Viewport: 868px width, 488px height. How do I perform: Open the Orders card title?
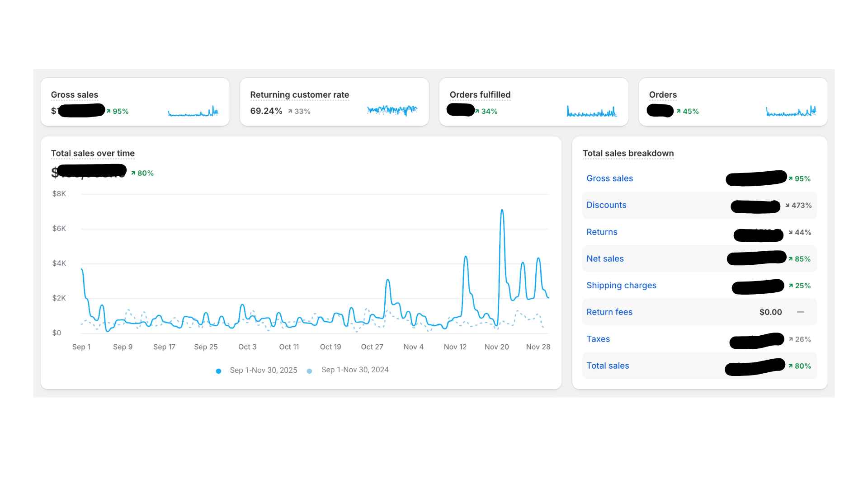pos(663,95)
